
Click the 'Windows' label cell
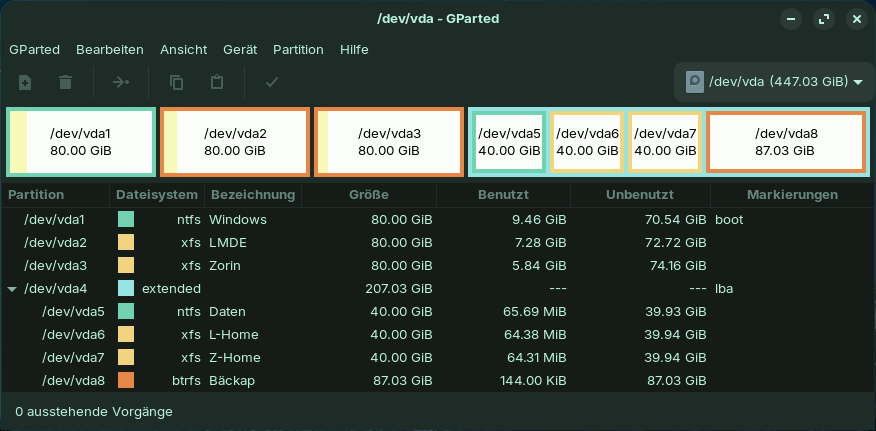pos(238,220)
